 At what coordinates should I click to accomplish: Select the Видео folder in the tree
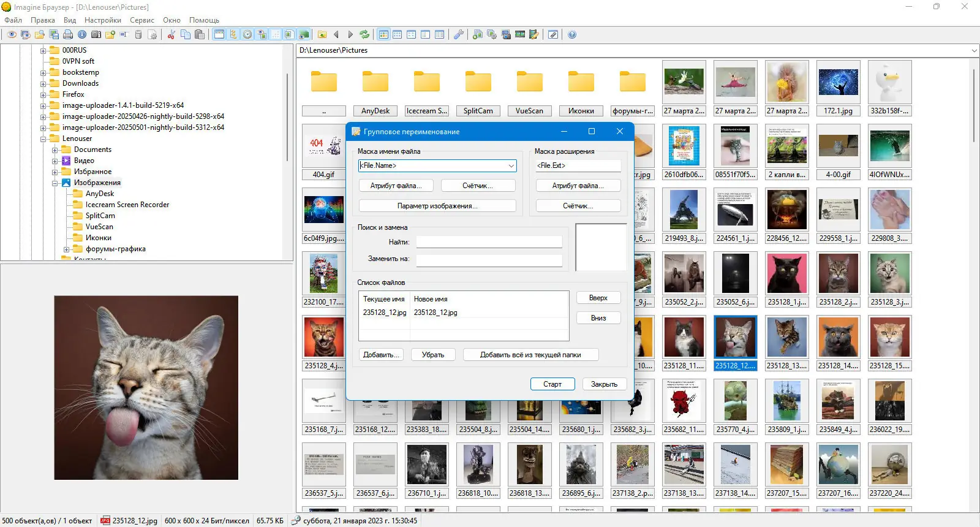(x=84, y=161)
